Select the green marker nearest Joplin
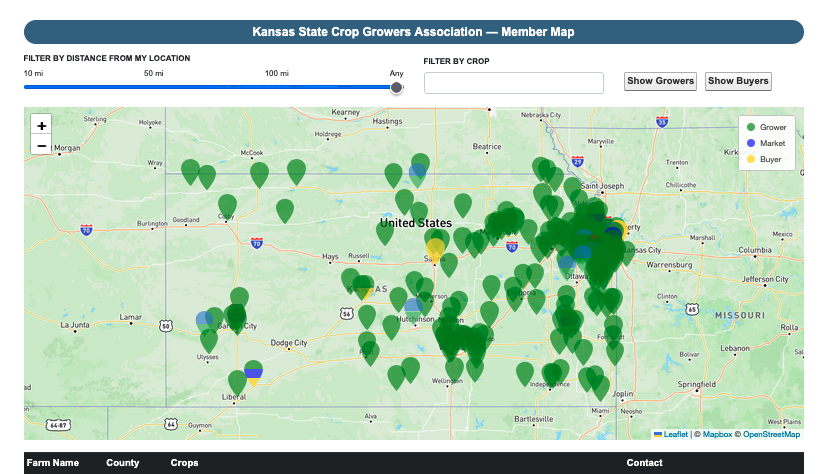This screenshot has width=828, height=474. [600, 388]
